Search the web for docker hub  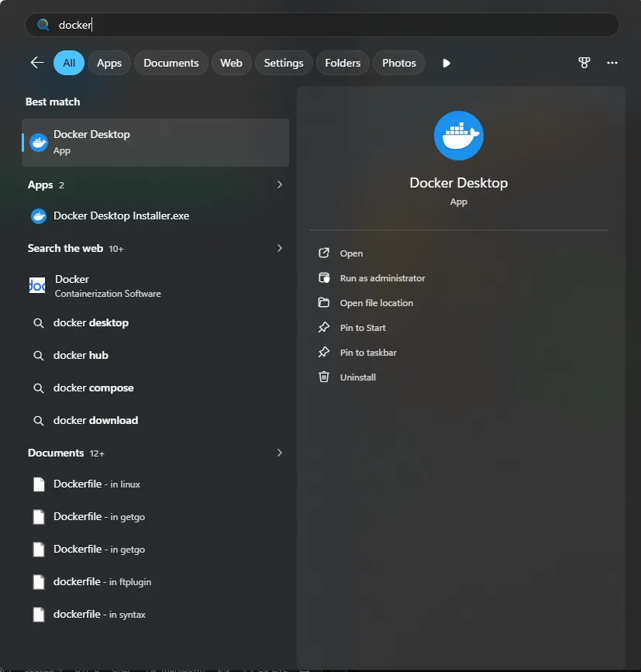coord(156,356)
